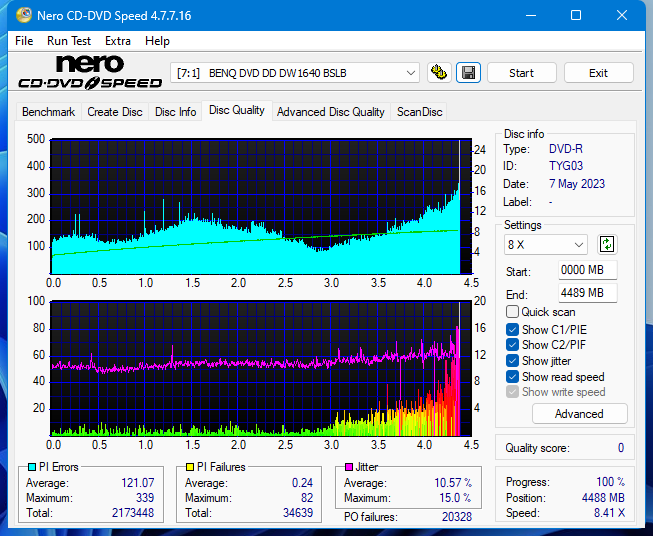Enable the Quick scan checkbox
The image size is (653, 536).
(x=513, y=312)
